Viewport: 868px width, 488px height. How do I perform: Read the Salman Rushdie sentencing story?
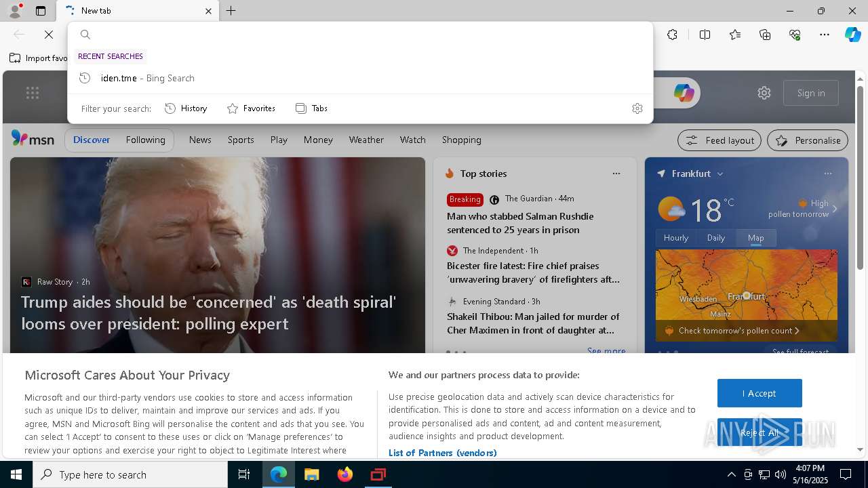520,223
